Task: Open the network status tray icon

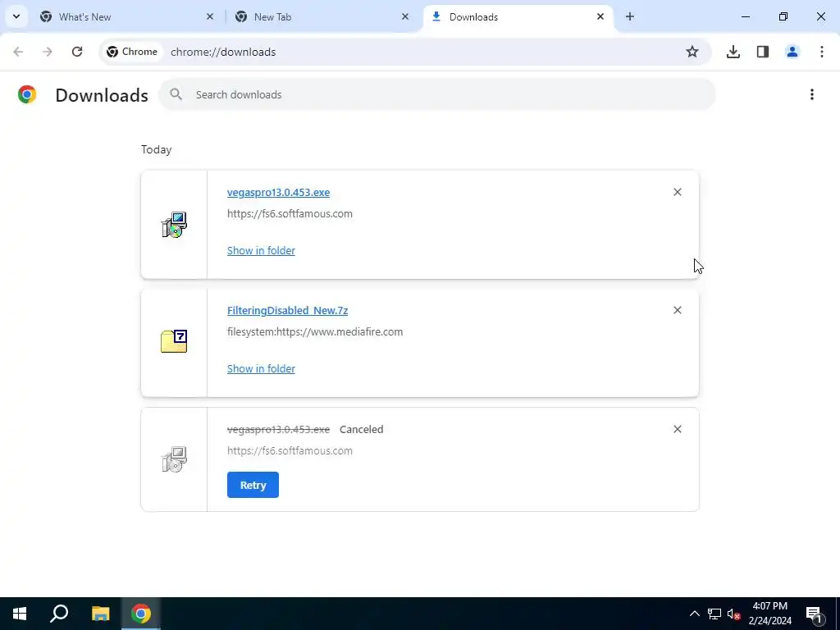Action: click(x=714, y=614)
